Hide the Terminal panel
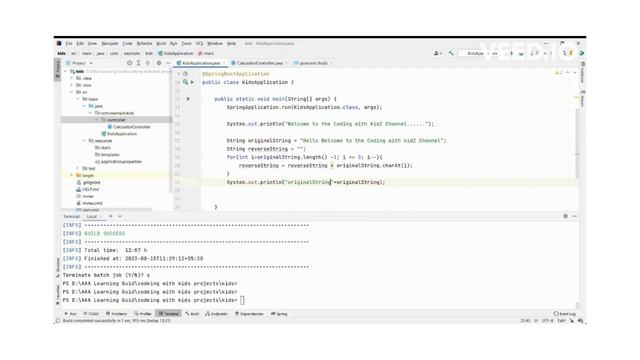 click(575, 216)
